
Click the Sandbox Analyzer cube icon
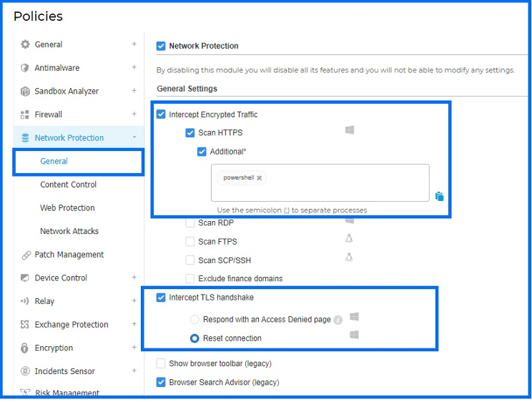coord(26,92)
